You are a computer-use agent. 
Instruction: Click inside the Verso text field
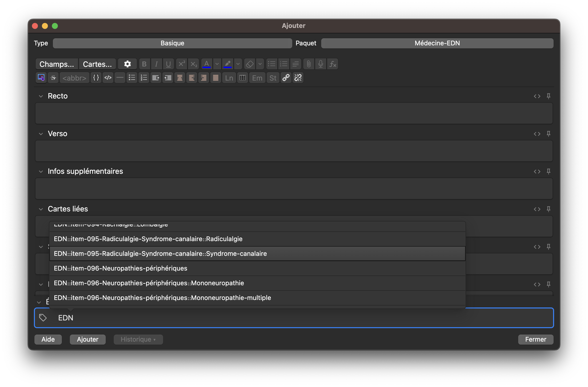pos(294,151)
